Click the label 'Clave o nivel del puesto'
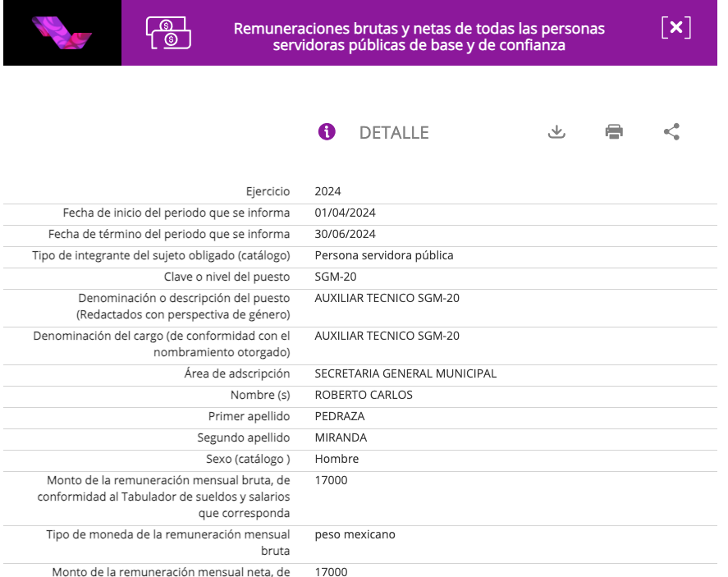The width and height of the screenshot is (728, 577). [x=227, y=277]
